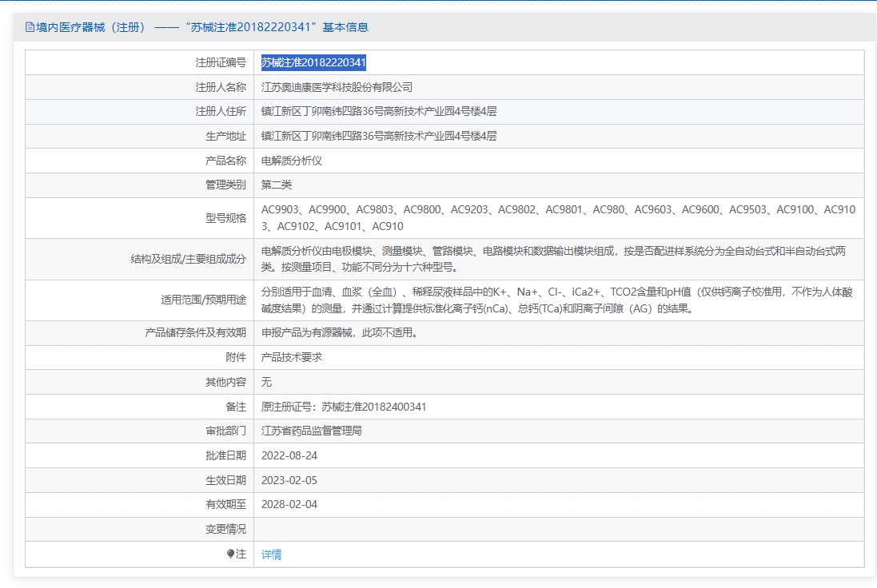Click the 生效日期 label
This screenshot has width=877, height=588.
(x=225, y=480)
